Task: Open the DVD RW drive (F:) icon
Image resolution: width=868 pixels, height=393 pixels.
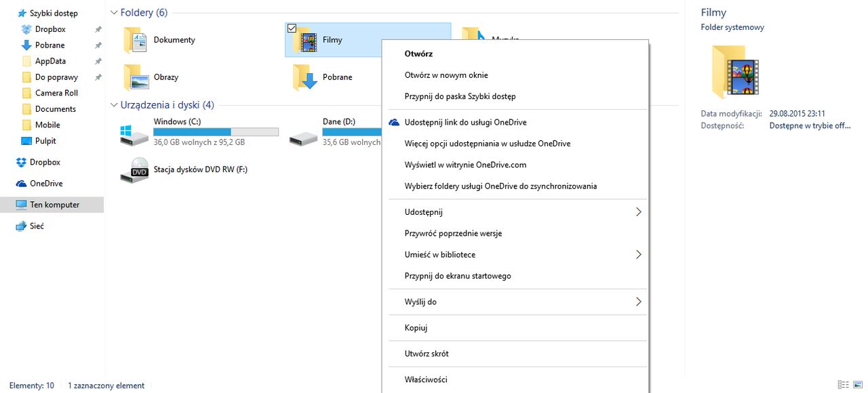Action: pyautogui.click(x=134, y=169)
